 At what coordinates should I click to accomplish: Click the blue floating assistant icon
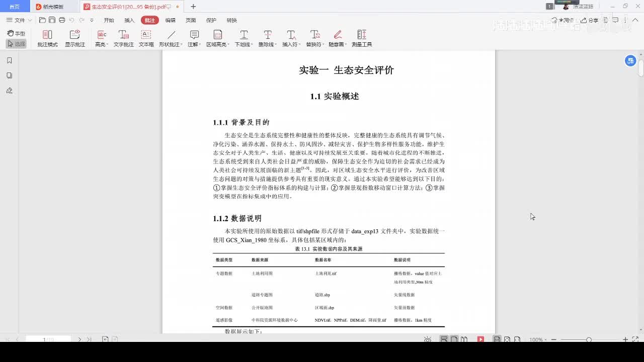pyautogui.click(x=630, y=61)
